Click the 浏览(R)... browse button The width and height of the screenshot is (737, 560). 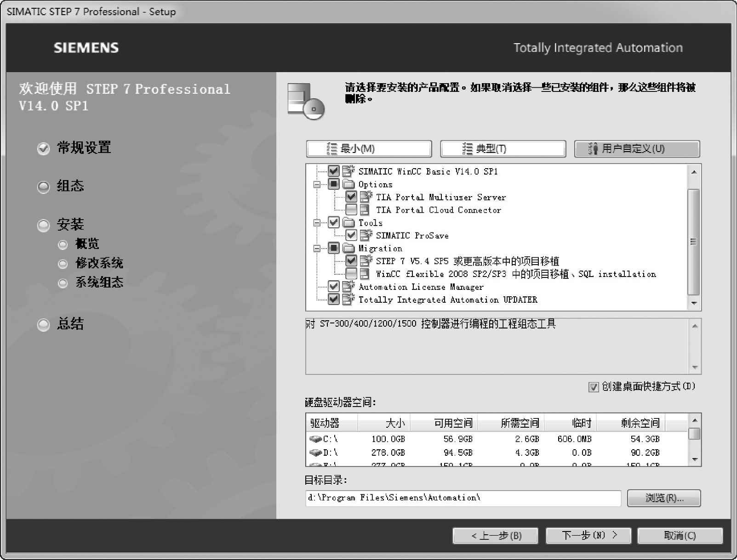664,498
